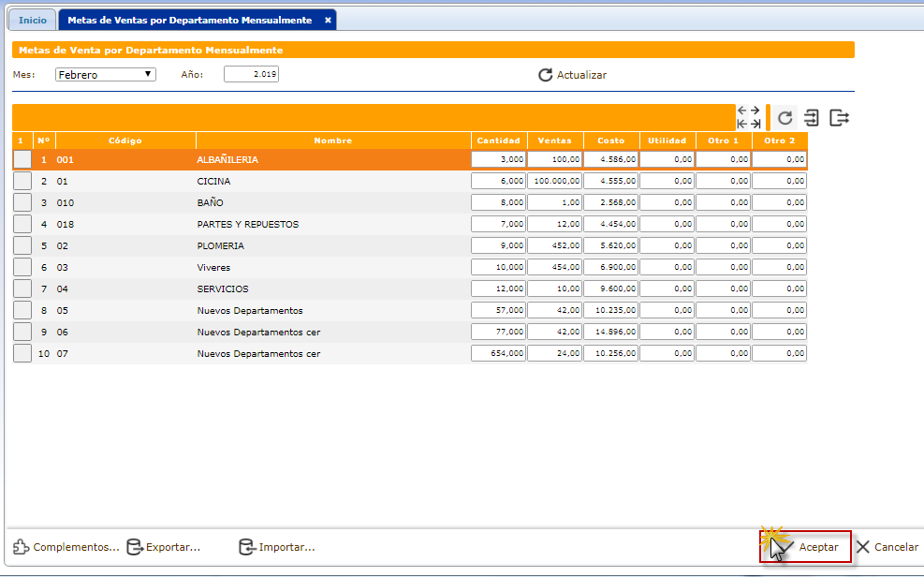Click the grid refresh icon
Screen dimensions: 924x577
point(785,118)
